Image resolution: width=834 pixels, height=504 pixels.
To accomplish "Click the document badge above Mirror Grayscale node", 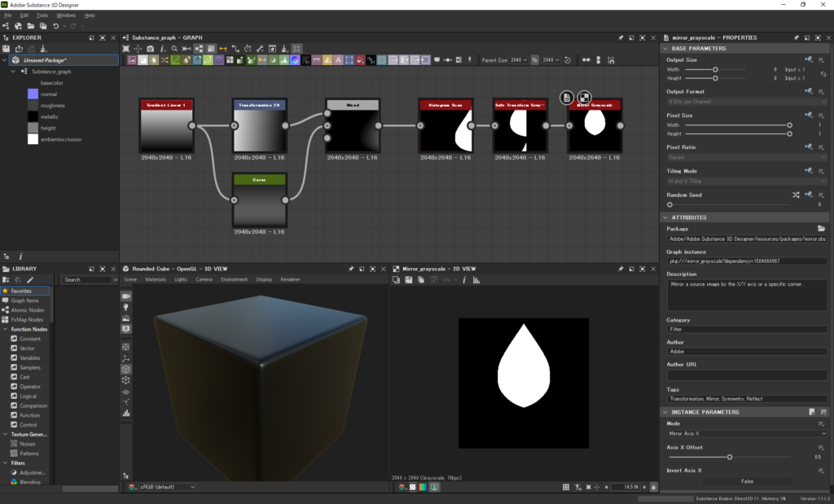I will click(567, 97).
